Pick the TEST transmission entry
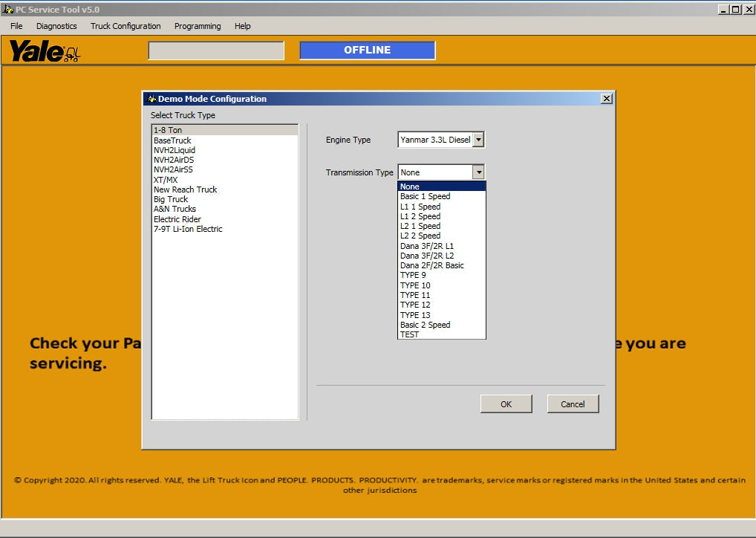 (x=409, y=334)
